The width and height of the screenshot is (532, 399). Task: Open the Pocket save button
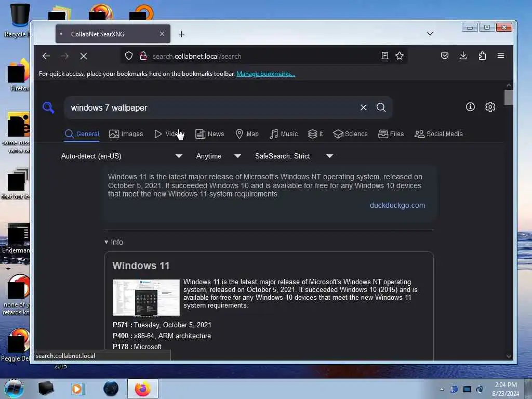pos(445,56)
